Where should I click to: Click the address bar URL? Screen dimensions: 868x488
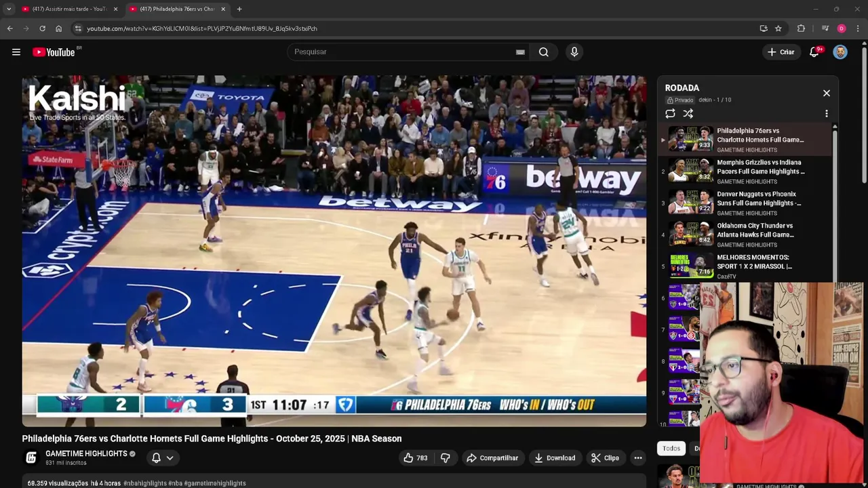point(202,28)
